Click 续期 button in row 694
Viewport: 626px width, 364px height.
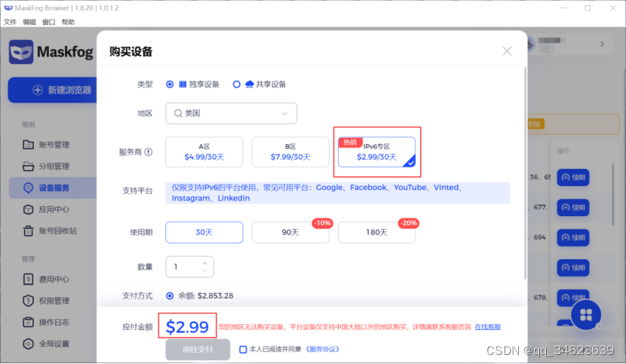coord(573,238)
